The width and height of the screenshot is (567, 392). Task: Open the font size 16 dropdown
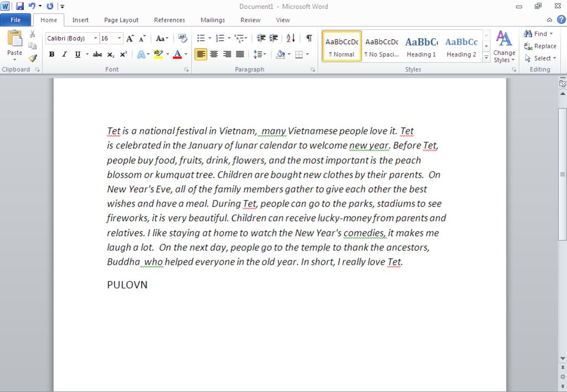(x=120, y=38)
